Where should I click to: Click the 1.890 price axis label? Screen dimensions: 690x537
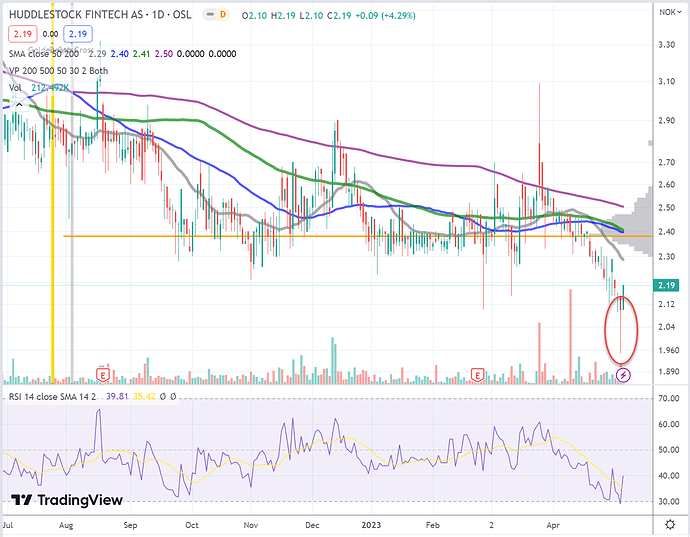point(668,371)
